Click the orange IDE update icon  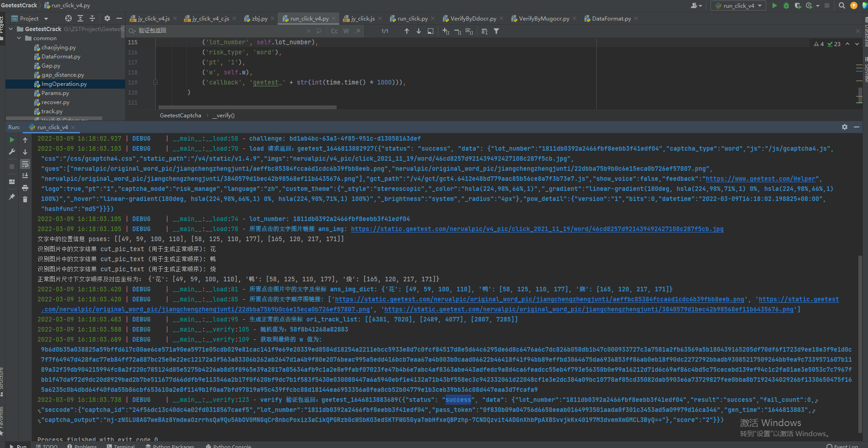854,6
